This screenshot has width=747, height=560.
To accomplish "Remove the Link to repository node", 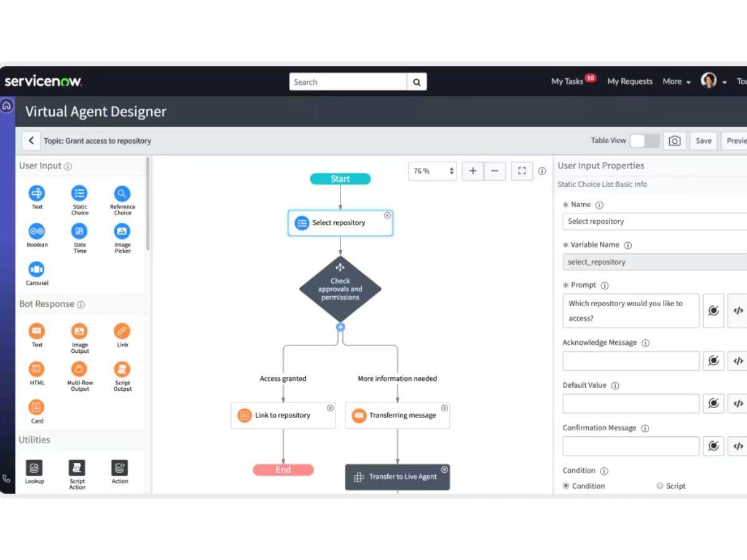I will point(330,408).
